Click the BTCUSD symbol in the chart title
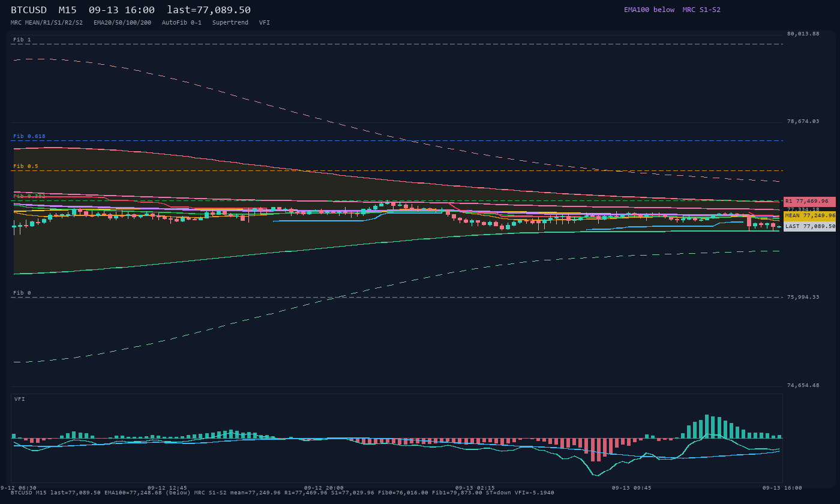840x504 pixels. tap(29, 10)
